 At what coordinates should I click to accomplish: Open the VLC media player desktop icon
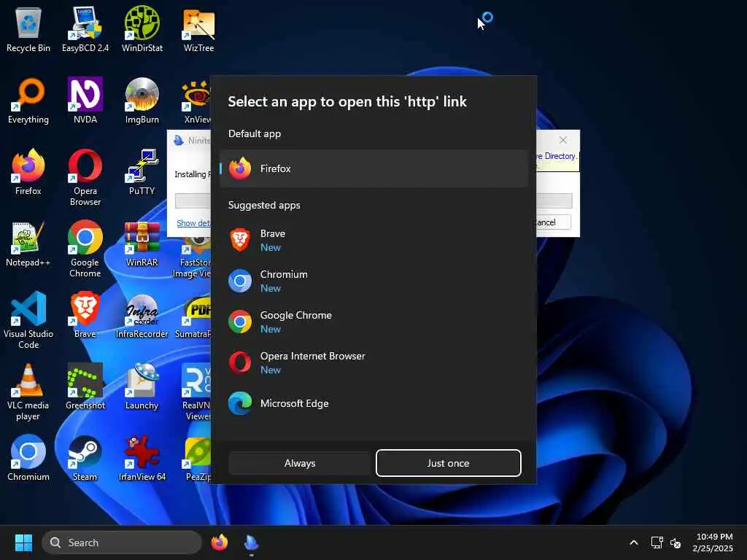(x=28, y=392)
